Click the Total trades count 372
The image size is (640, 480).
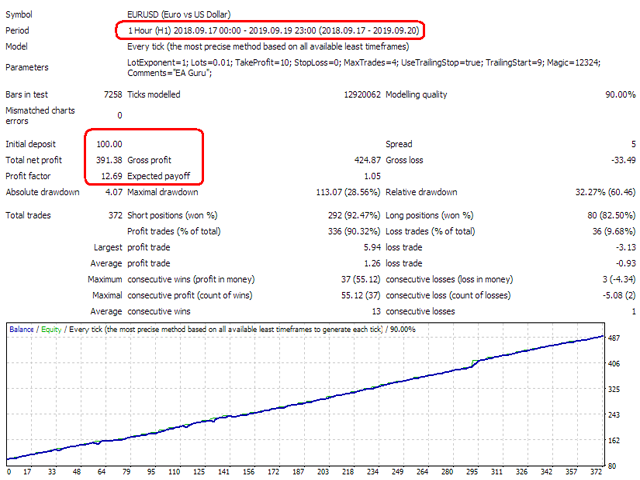[115, 215]
